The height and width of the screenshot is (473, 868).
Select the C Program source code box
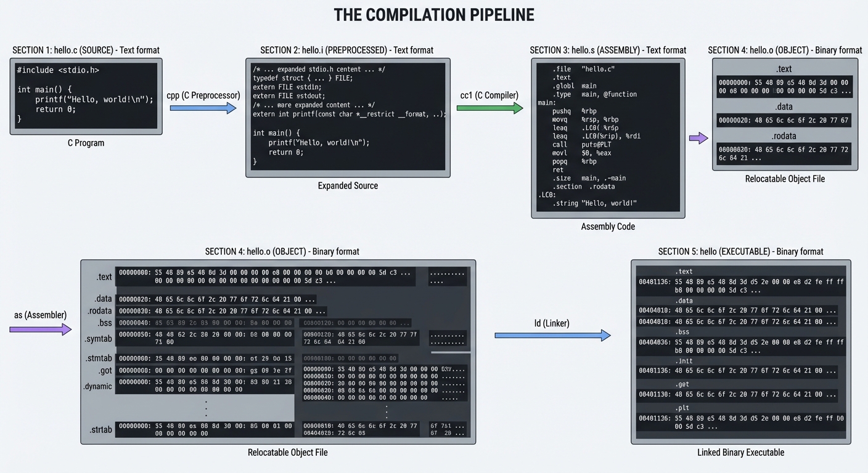(86, 95)
